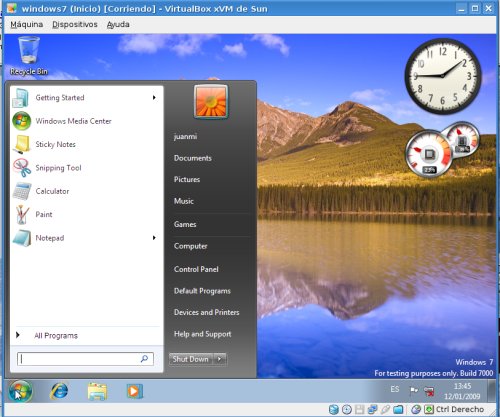Click the VirtualBox floppy disk status icon

[359, 409]
